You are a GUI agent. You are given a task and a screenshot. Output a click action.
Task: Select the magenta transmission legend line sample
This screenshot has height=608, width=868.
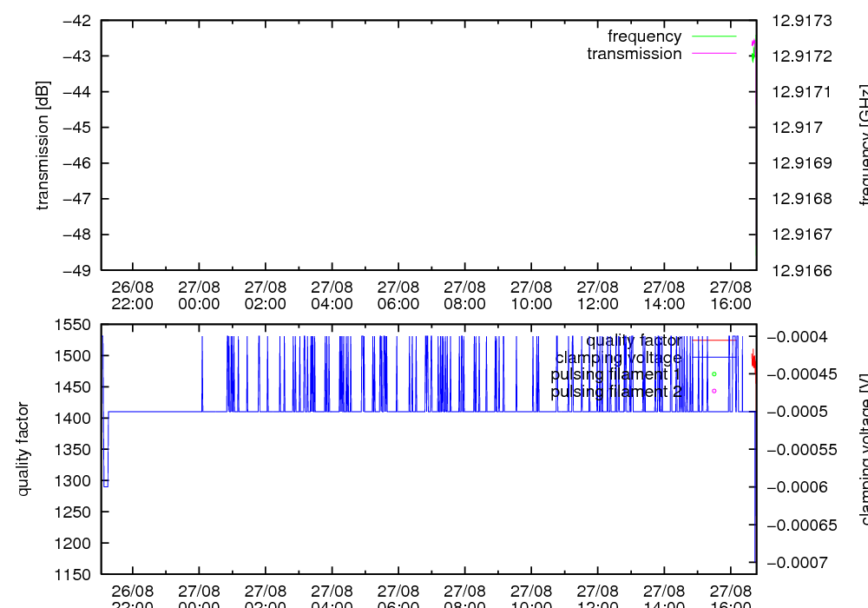pos(713,54)
